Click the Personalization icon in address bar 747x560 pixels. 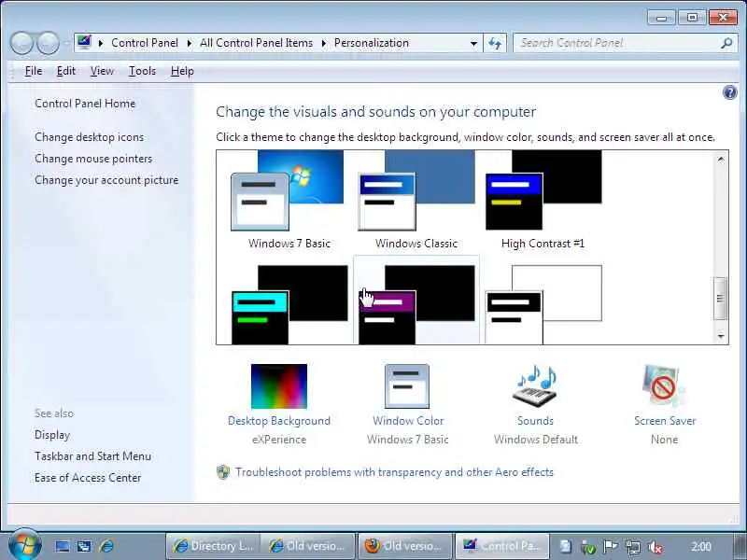(84, 42)
